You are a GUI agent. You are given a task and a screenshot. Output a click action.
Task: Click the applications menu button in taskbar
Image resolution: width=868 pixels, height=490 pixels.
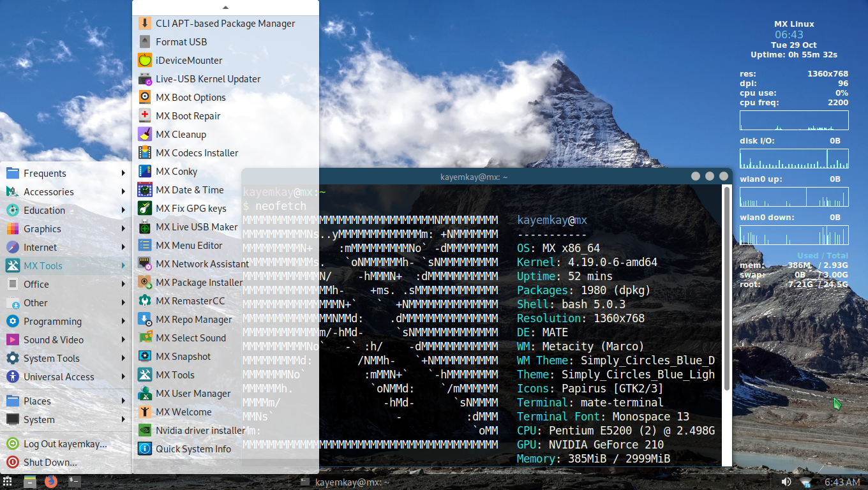pyautogui.click(x=8, y=482)
